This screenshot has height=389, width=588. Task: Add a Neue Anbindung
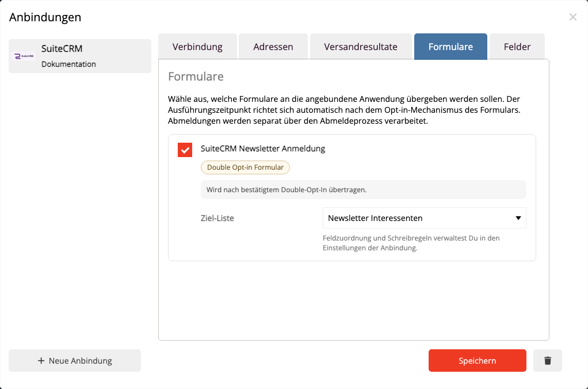(75, 360)
